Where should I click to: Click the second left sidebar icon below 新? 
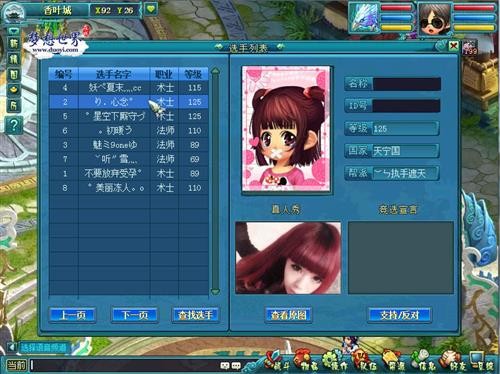[14, 59]
